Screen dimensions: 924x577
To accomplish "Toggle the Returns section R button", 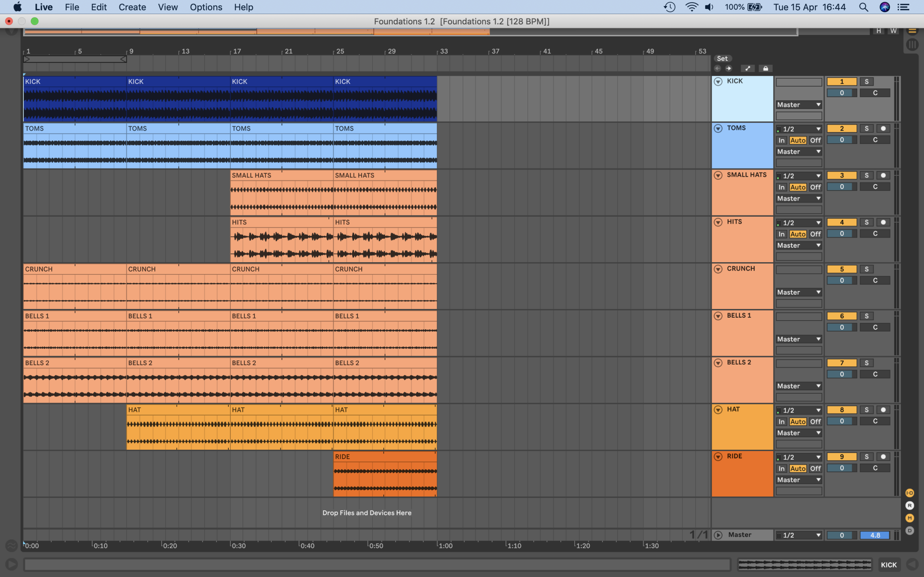I will 910,506.
